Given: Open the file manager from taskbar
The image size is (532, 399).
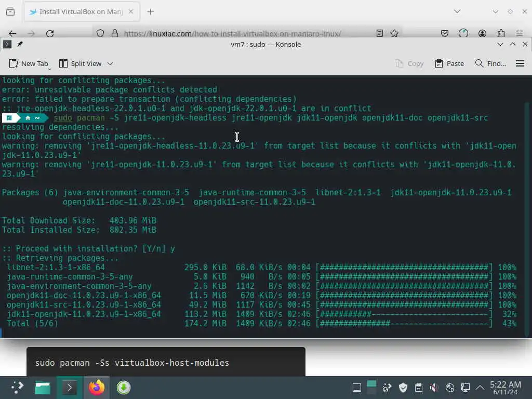Looking at the screenshot, I should click(x=43, y=388).
